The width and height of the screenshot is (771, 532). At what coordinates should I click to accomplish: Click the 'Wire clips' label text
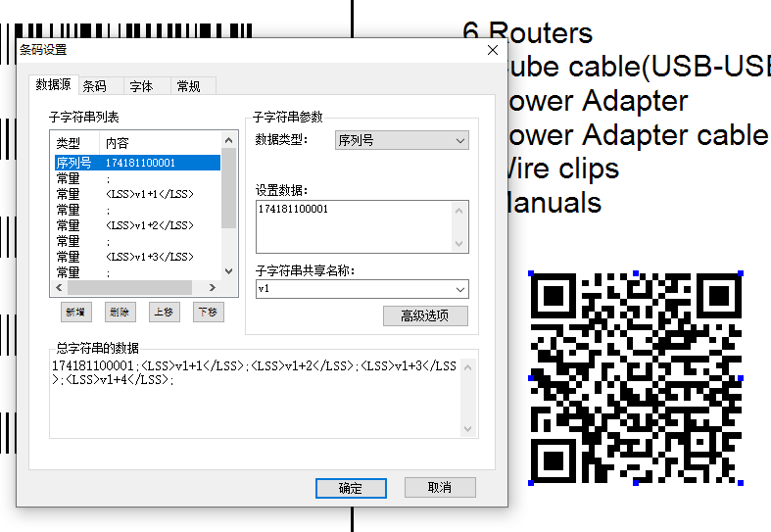coord(563,169)
